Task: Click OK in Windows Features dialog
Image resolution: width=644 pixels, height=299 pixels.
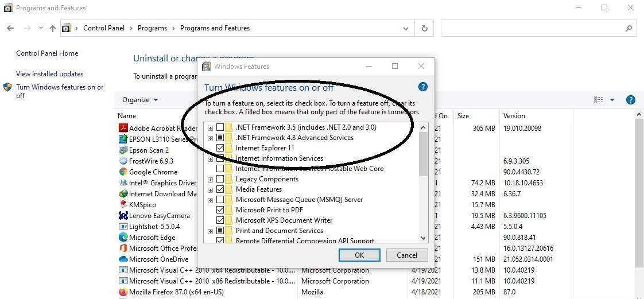Action: 359,255
